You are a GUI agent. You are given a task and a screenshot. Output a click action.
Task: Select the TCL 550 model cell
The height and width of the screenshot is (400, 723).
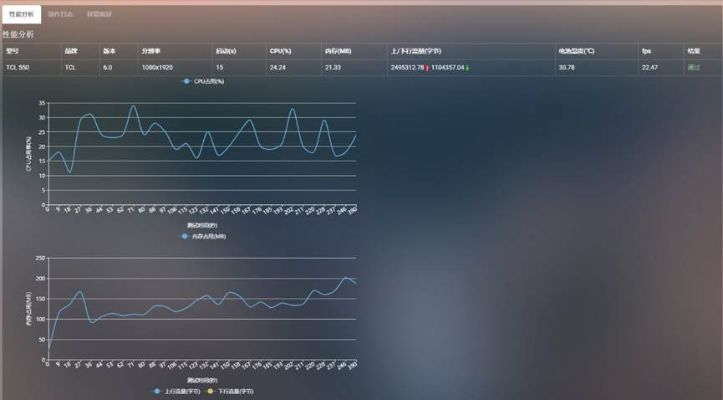coord(17,67)
